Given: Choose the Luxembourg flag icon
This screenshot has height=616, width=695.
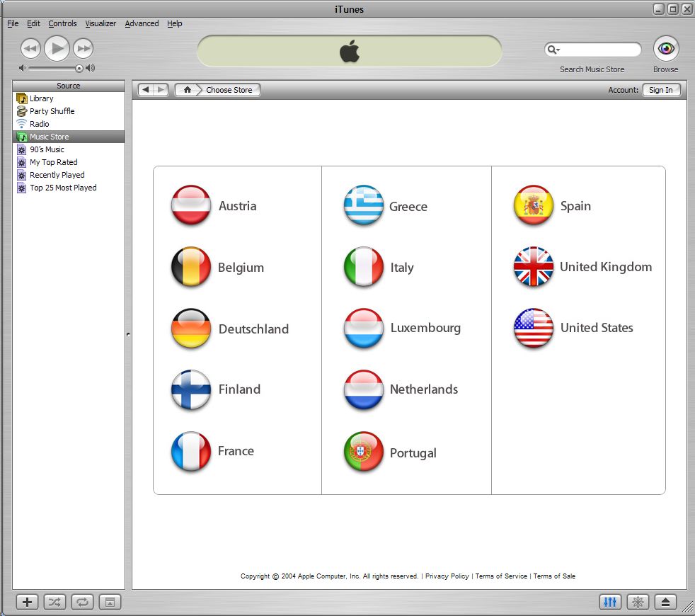Looking at the screenshot, I should pos(364,328).
